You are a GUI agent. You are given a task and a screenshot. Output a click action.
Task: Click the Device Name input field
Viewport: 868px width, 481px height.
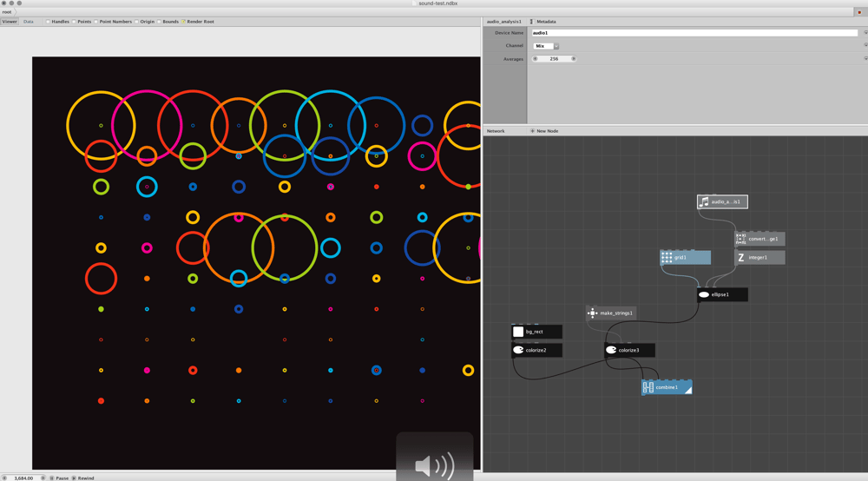click(x=694, y=33)
